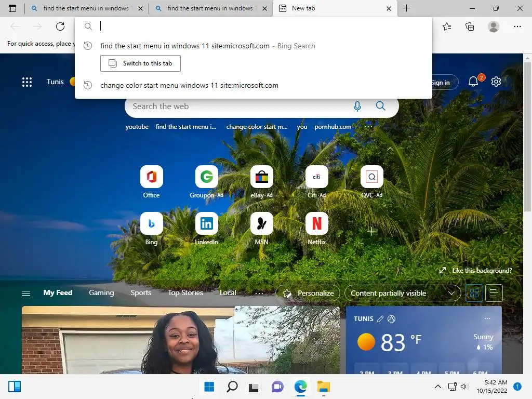Close the first search tab
Viewport: 532px width, 399px height.
coord(140,8)
